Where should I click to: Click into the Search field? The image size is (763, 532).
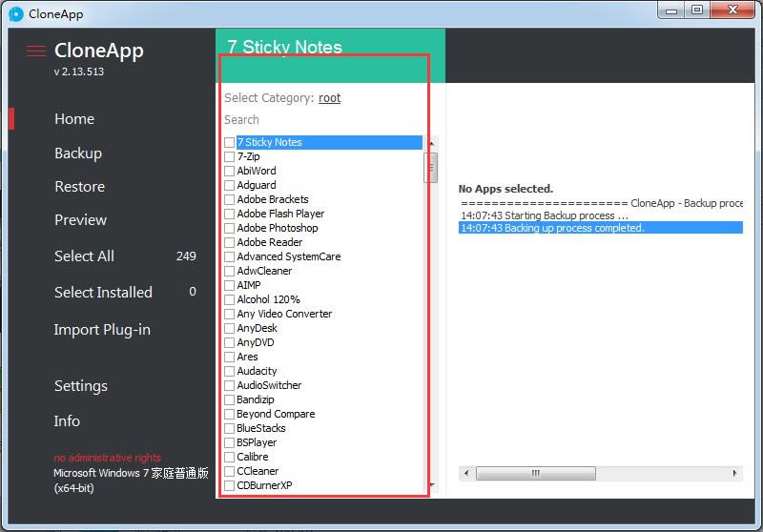click(x=321, y=119)
